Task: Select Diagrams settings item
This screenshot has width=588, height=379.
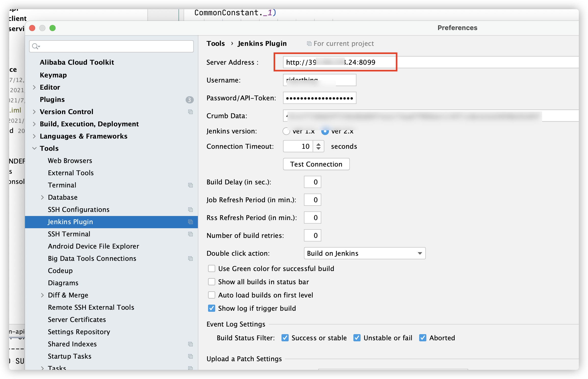Action: click(x=63, y=283)
